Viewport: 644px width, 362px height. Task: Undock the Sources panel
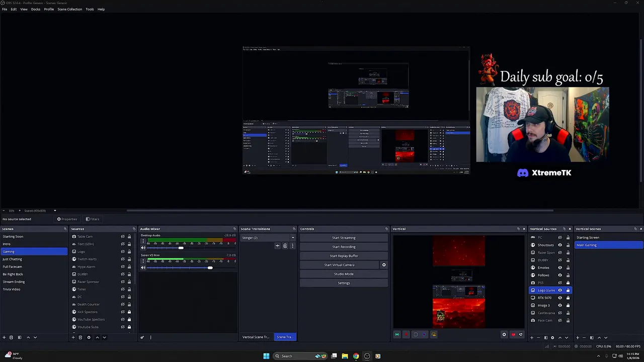134,229
